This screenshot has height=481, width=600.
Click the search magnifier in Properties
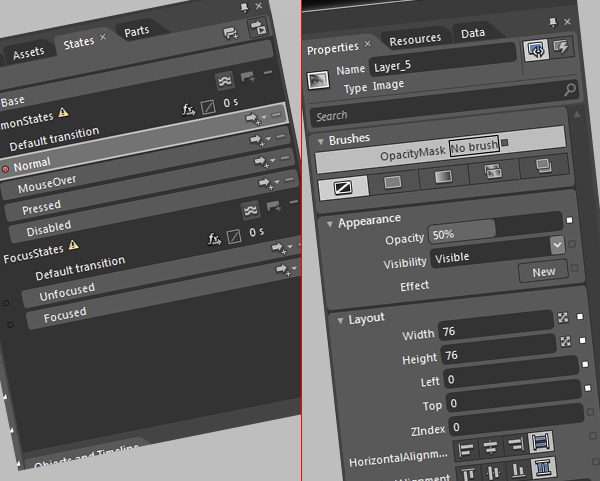click(570, 89)
